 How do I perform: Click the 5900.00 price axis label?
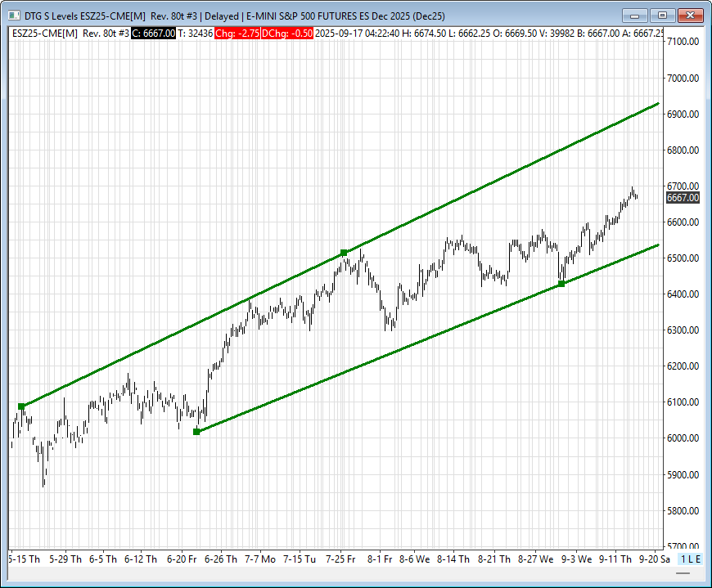point(683,475)
